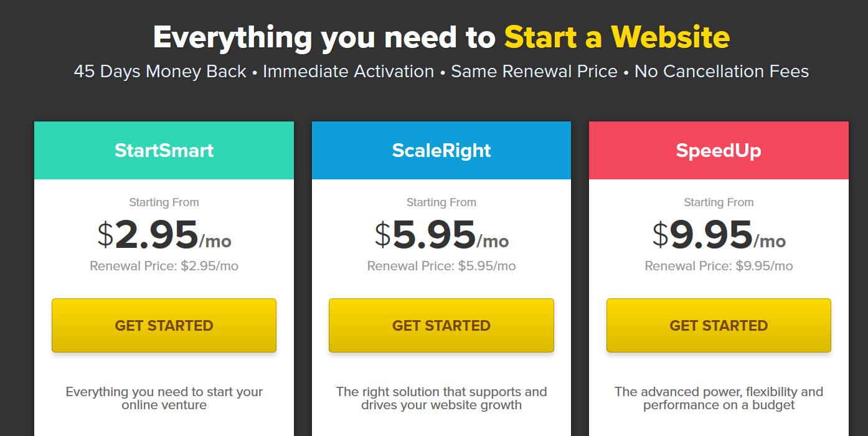The image size is (868, 436).
Task: Click the 'drives your website growth' description
Action: click(441, 399)
